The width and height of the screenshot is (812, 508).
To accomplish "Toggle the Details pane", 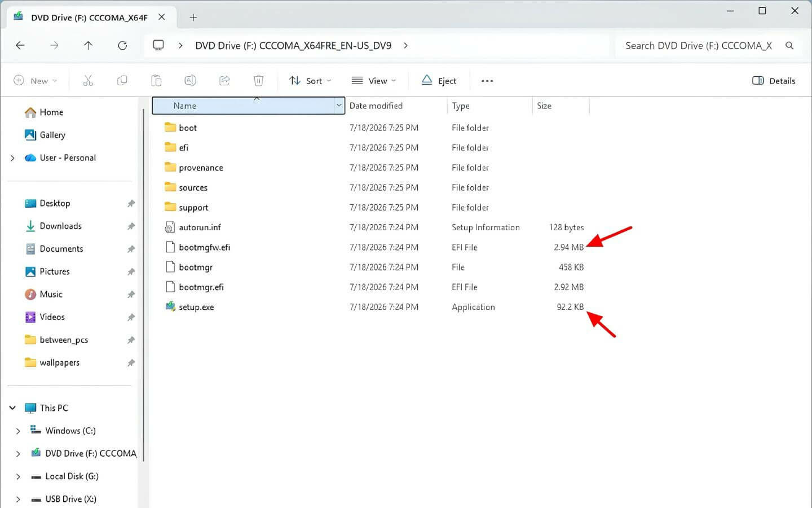I will [x=774, y=81].
